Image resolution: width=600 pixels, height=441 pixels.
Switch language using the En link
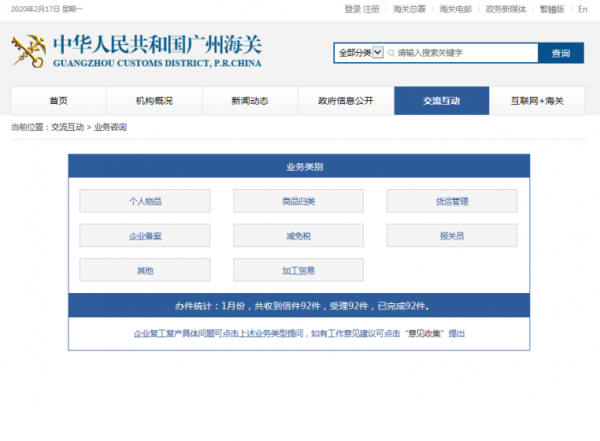coord(583,9)
